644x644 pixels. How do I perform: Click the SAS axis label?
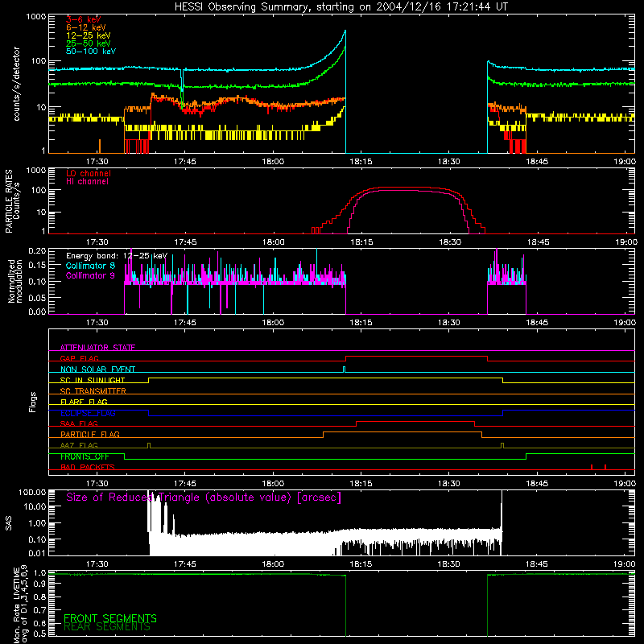[8, 523]
